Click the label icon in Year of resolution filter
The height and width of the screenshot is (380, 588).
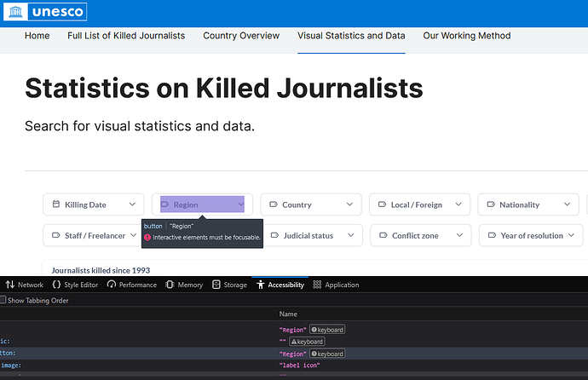click(x=492, y=235)
